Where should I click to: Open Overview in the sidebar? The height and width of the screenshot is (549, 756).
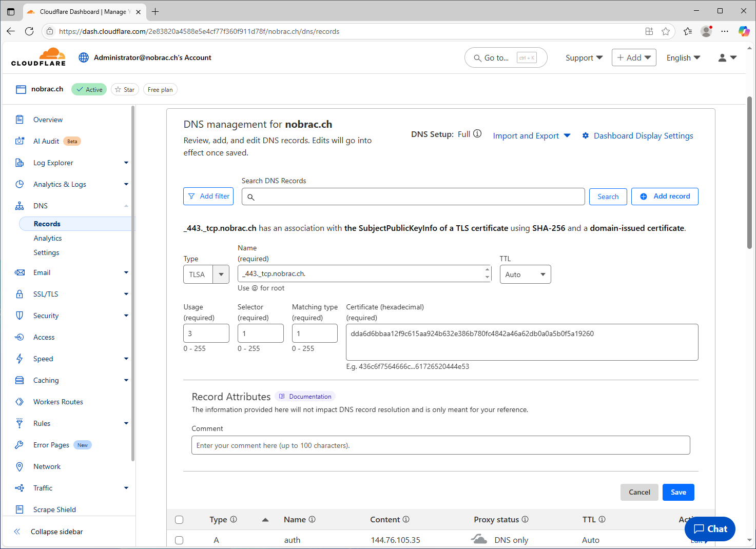pyautogui.click(x=48, y=120)
